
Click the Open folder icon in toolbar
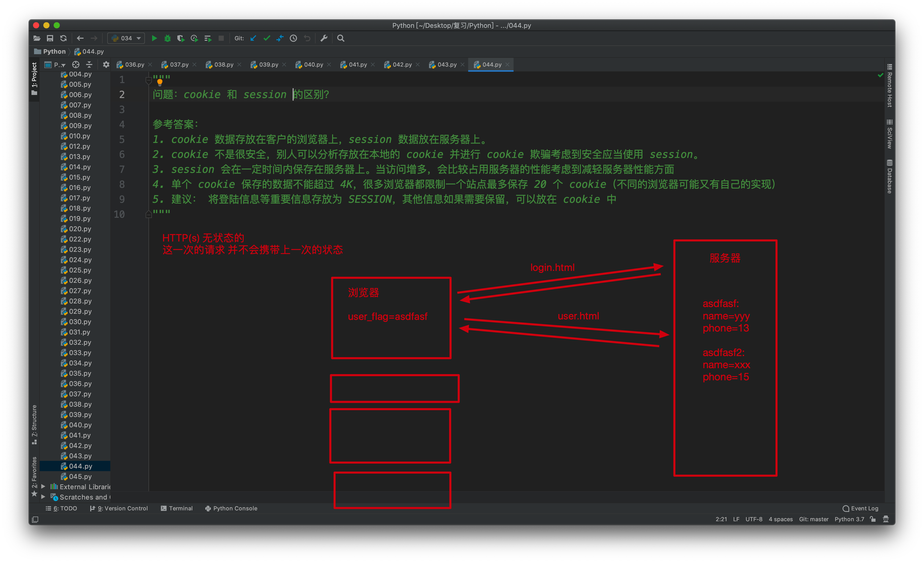pos(37,38)
